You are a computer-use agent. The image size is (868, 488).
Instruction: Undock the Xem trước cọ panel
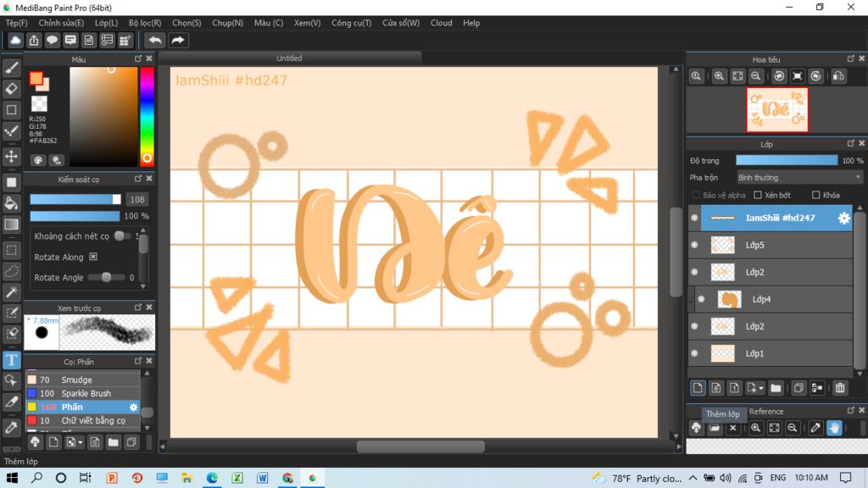point(138,307)
